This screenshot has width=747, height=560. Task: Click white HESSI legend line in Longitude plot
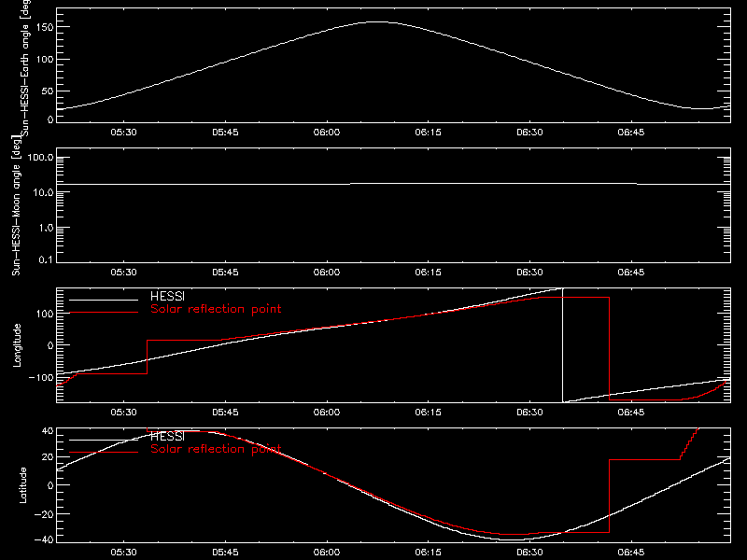pos(104,300)
